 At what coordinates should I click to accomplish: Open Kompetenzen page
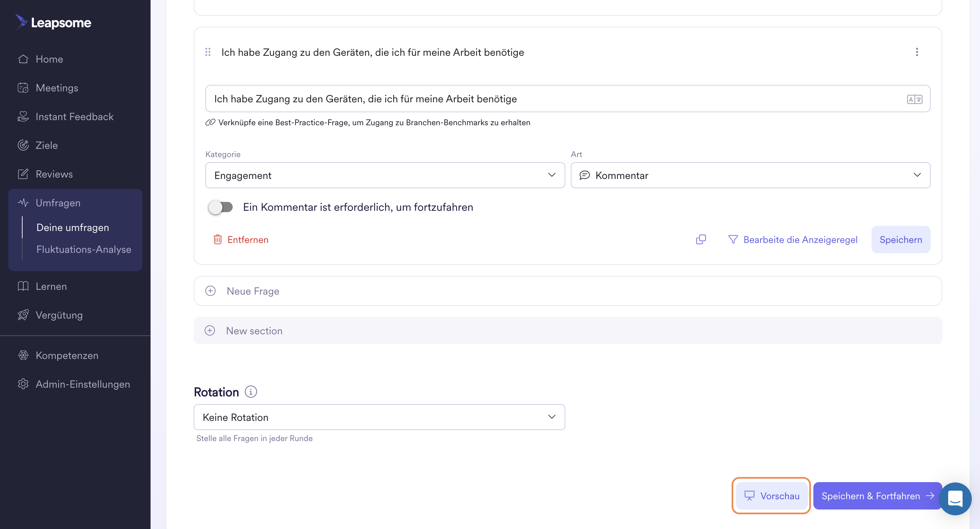tap(58, 355)
